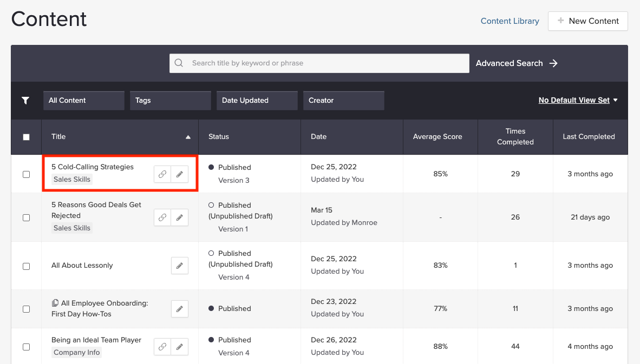The image size is (640, 364).
Task: Click link icon for 5 Cold-Calling Strategies
Action: 162,174
